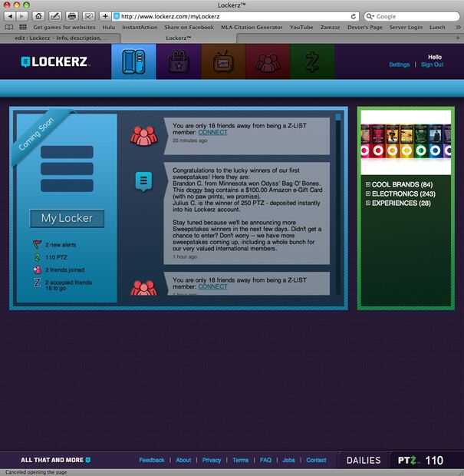The image size is (464, 476).
Task: Open a new tab with plus icon
Action: tap(458, 38)
